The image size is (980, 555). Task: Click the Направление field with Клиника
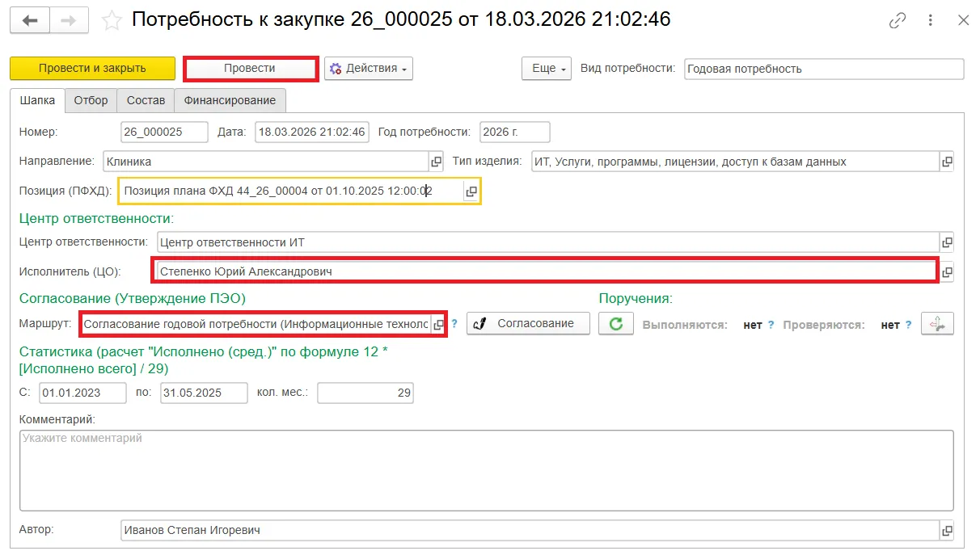coord(267,162)
